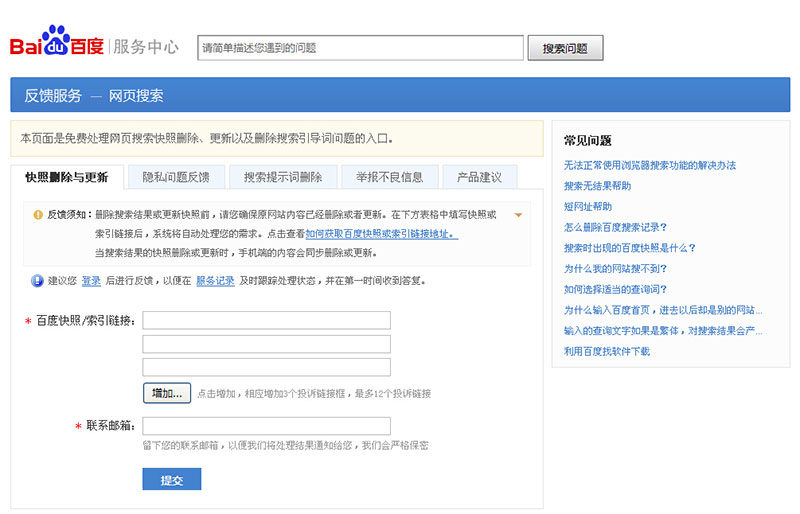Go to the 产品建议 tab
Viewport: 800px width, 514px height.
pyautogui.click(x=479, y=177)
